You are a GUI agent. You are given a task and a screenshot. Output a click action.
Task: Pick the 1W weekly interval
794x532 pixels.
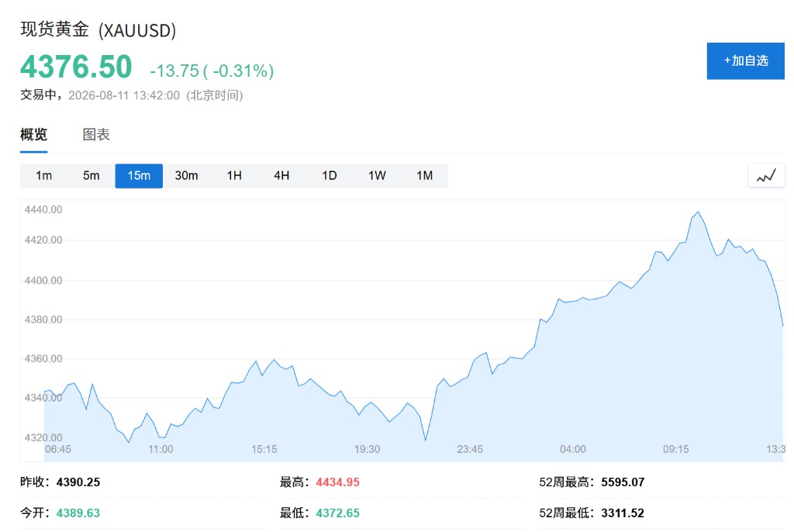377,176
